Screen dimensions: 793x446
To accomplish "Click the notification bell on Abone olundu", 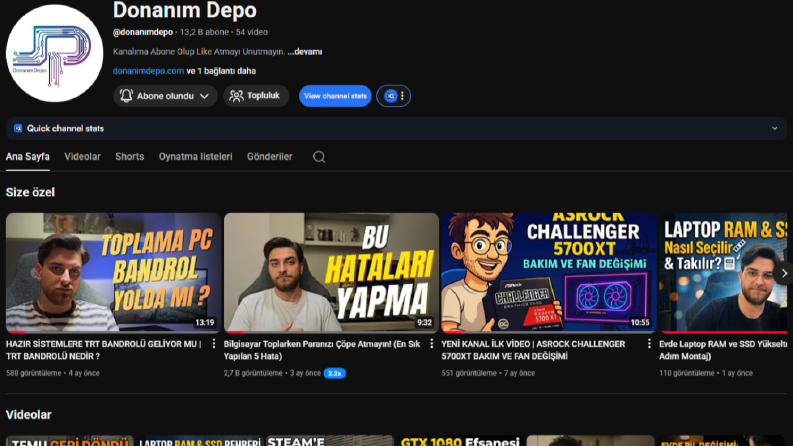I will point(126,96).
